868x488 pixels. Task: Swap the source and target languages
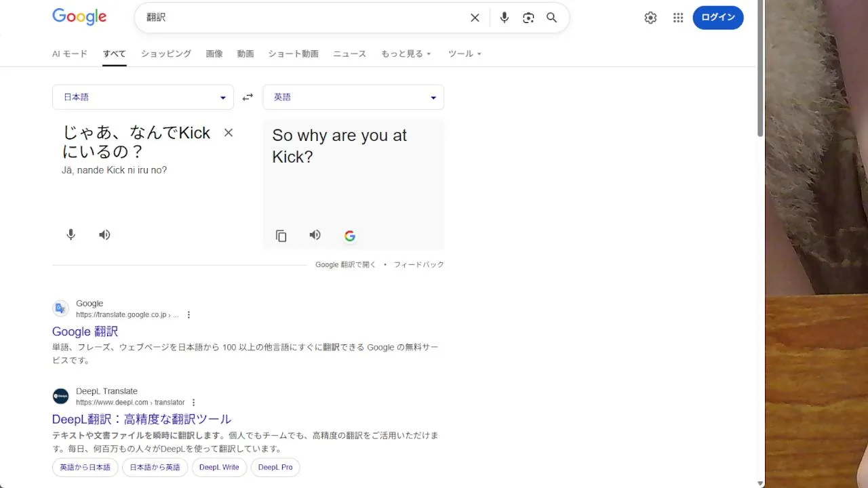tap(248, 97)
